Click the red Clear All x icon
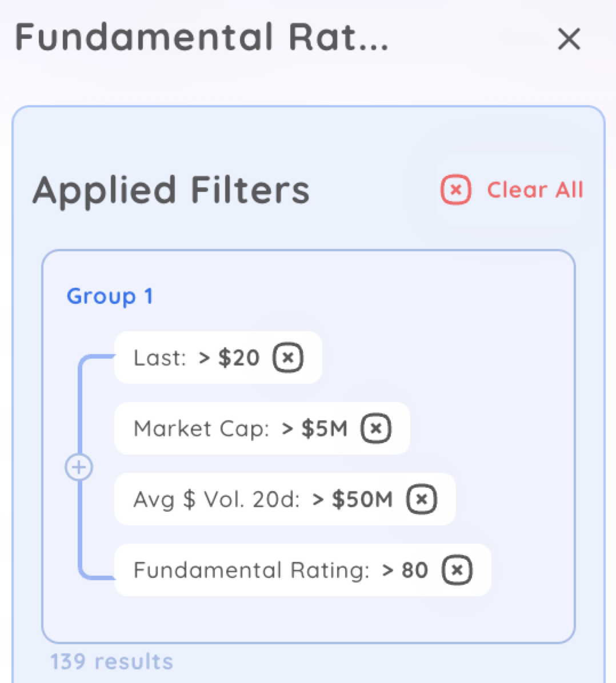616x683 pixels. click(x=455, y=190)
